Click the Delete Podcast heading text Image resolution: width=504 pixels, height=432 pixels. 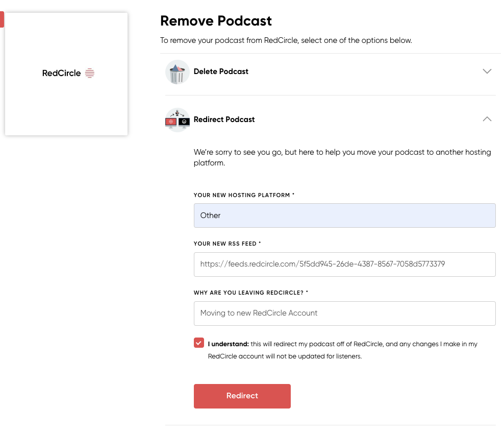(221, 71)
